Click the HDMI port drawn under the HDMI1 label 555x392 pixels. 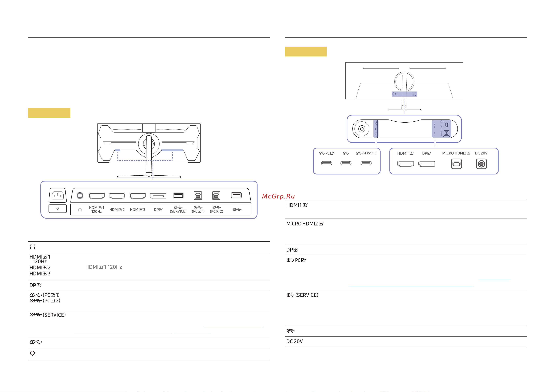[x=405, y=164]
